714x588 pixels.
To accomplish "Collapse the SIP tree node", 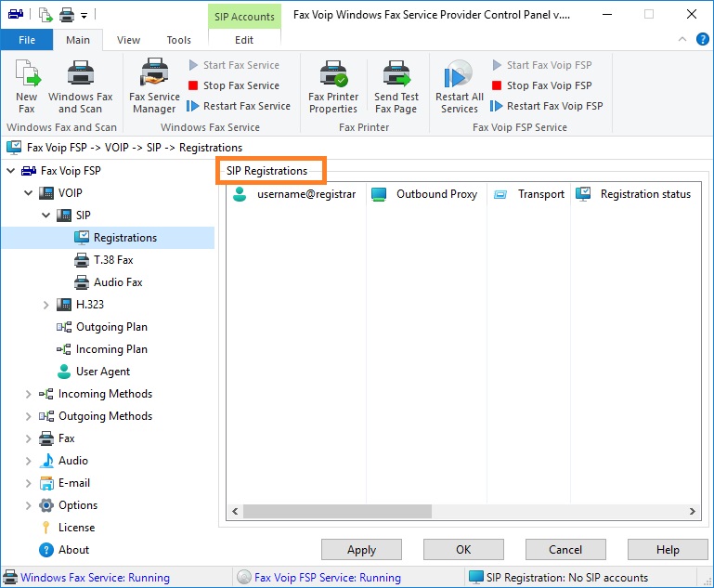I will pyautogui.click(x=46, y=215).
